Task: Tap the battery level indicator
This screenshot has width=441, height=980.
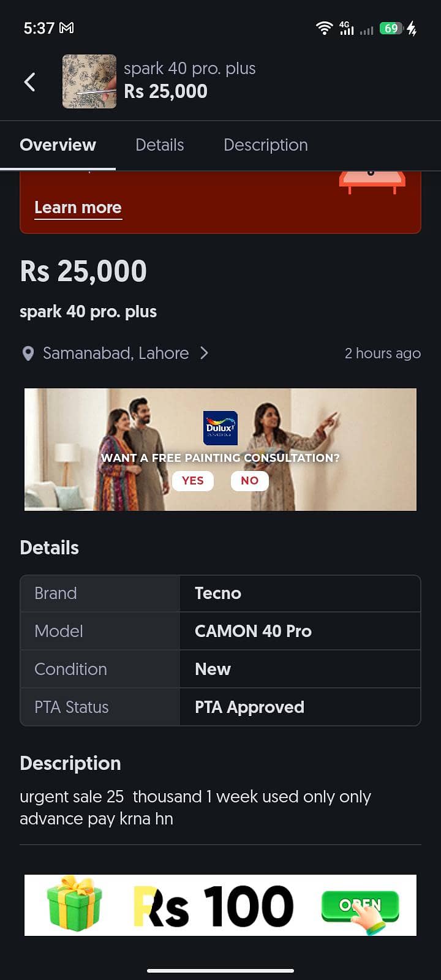Action: pyautogui.click(x=390, y=28)
